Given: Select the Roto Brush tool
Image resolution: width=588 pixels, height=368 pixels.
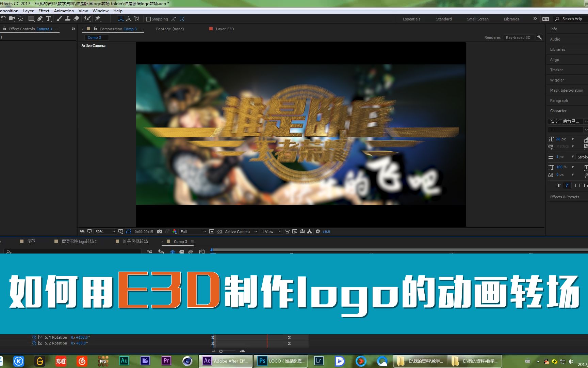Looking at the screenshot, I should coord(87,19).
